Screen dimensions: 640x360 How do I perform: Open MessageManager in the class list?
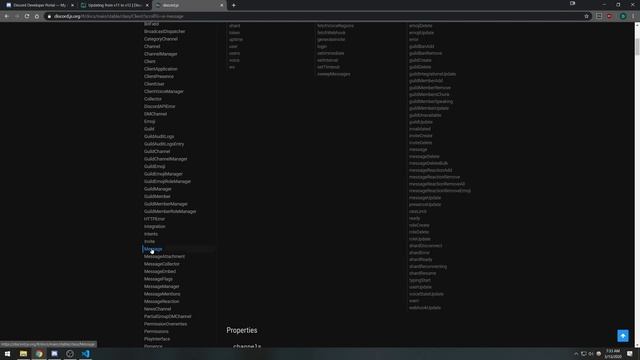[x=162, y=287]
